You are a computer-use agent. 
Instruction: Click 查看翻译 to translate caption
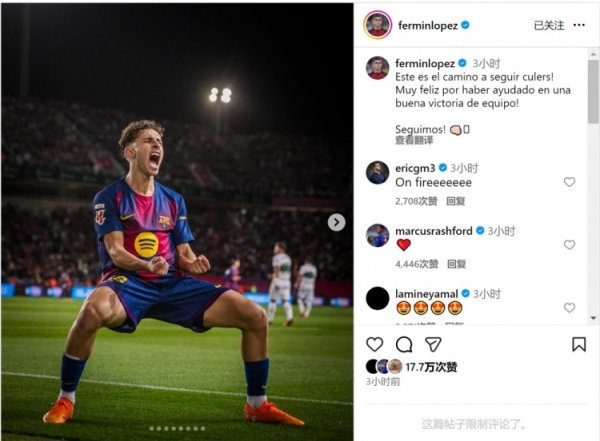coord(415,141)
